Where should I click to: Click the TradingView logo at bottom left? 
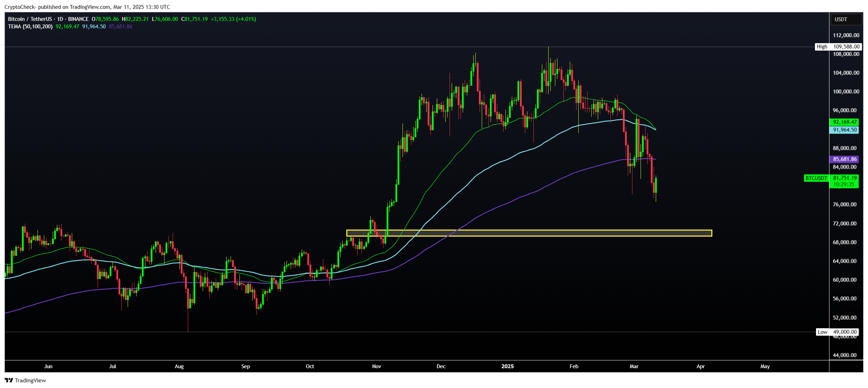[25, 380]
